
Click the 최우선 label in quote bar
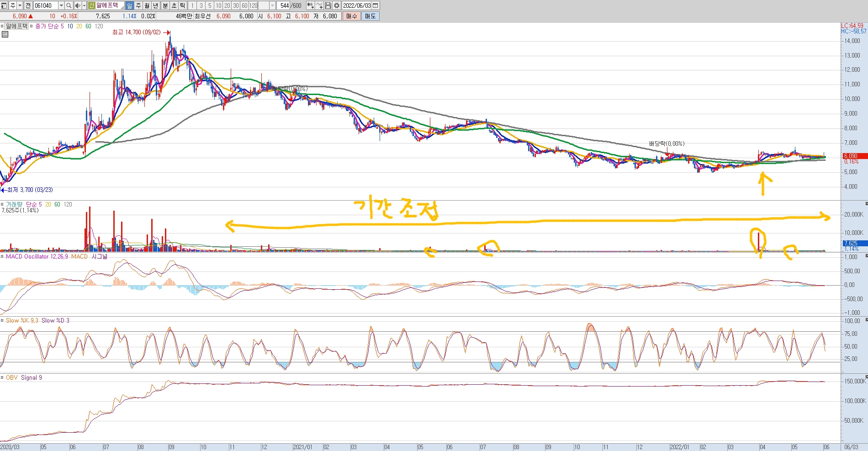pos(203,16)
